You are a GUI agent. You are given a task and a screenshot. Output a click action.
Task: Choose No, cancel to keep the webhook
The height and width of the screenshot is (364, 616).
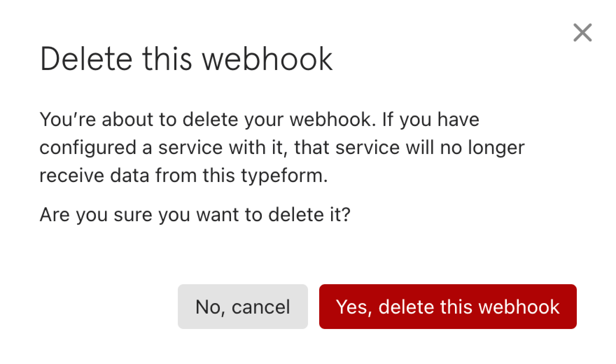pyautogui.click(x=243, y=307)
